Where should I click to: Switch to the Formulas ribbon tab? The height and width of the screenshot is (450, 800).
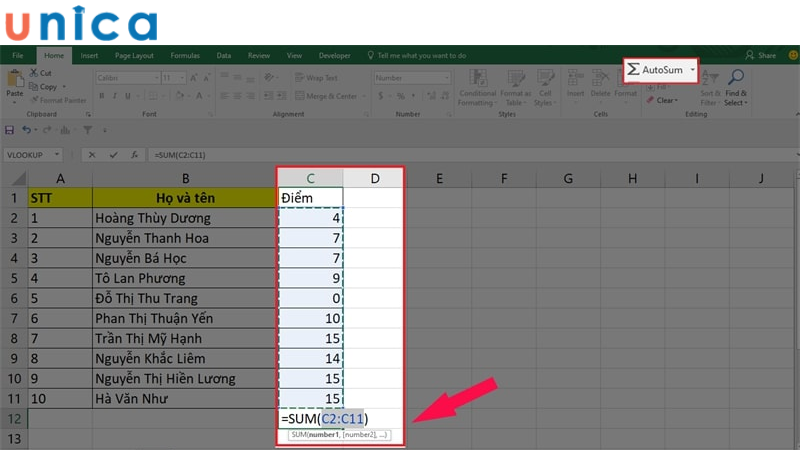(x=184, y=56)
